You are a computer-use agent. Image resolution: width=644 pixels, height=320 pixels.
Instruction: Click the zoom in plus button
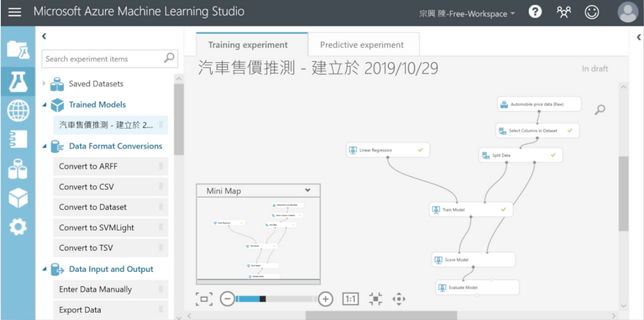326,298
